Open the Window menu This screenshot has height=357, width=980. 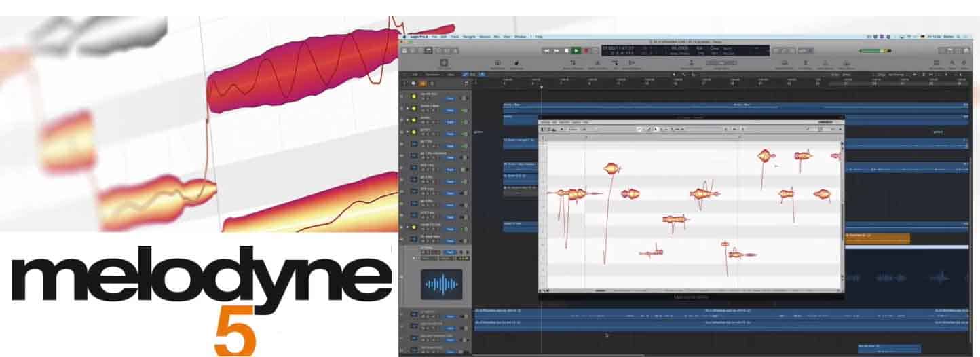click(521, 37)
